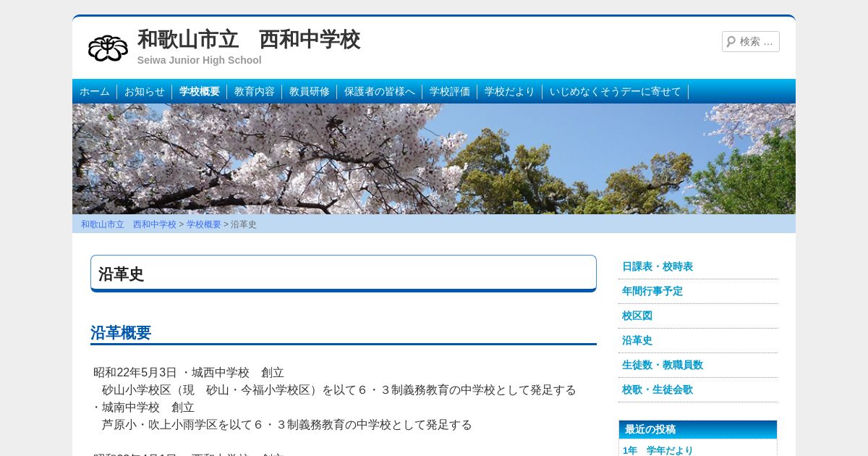Open the 和歌山市立 西和中学校 site title link
The height and width of the screenshot is (456, 868).
(249, 39)
